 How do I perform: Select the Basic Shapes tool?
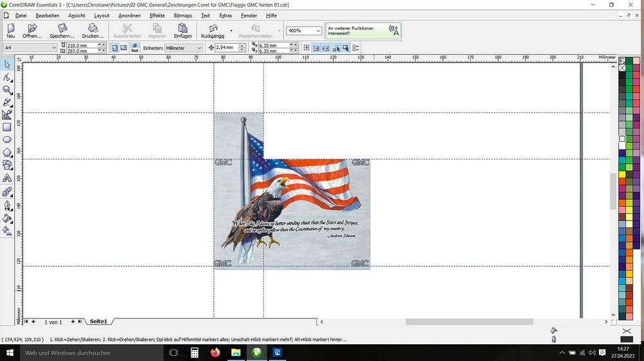[7, 165]
